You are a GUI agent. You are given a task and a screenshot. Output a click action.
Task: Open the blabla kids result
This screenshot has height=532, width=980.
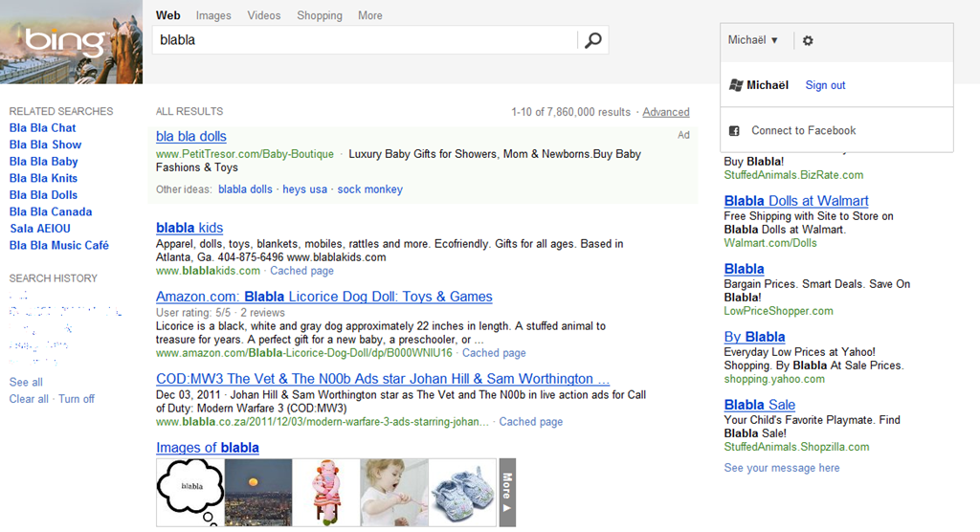click(x=189, y=228)
